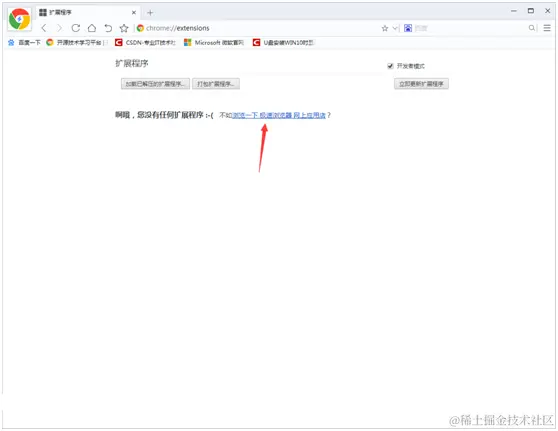Bookmark page using address bar star
The height and width of the screenshot is (431, 558).
click(385, 28)
